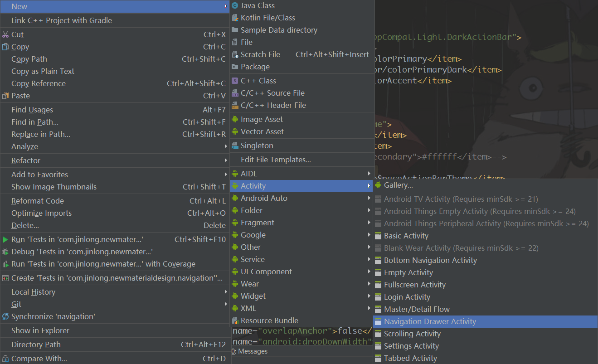
Task: Click the Debug bug icon
Action: [x=5, y=252]
